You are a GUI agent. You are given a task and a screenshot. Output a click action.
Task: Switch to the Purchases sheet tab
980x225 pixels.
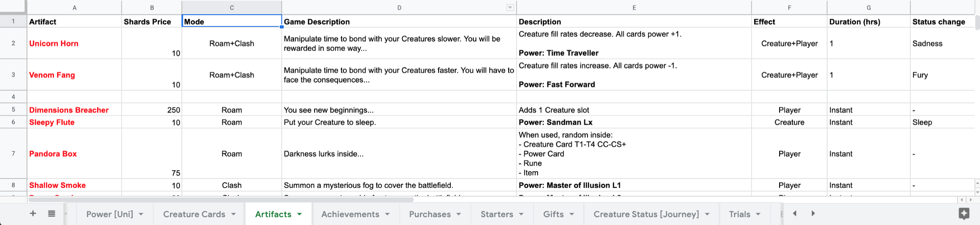click(x=429, y=214)
